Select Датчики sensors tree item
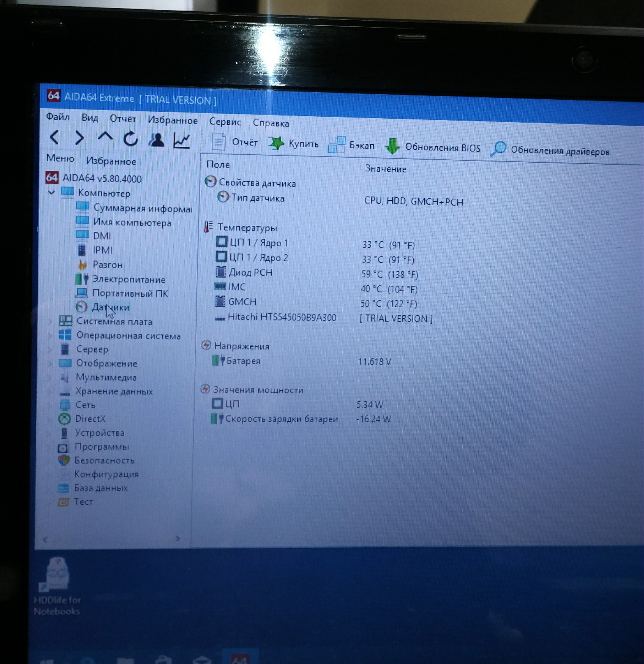The image size is (644, 664). (x=102, y=307)
